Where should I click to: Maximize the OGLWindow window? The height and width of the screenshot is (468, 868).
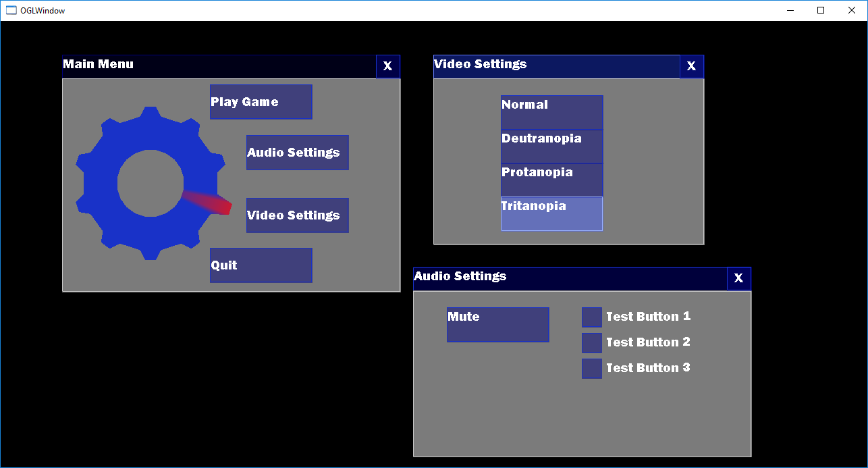pyautogui.click(x=821, y=10)
